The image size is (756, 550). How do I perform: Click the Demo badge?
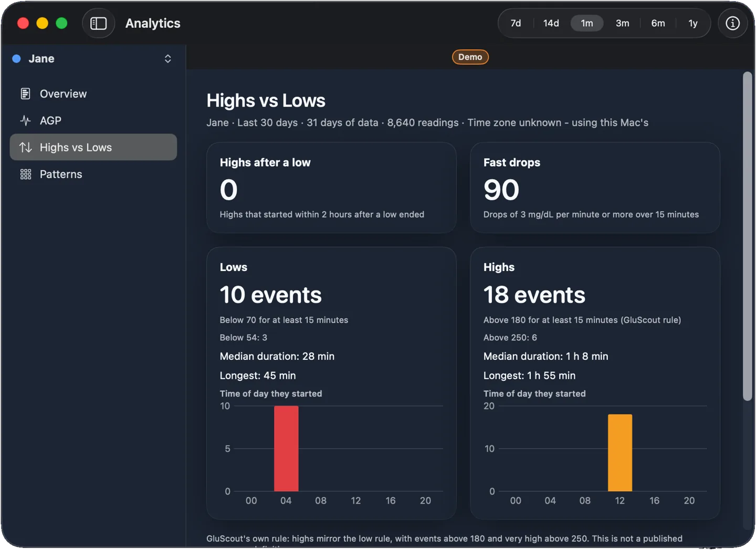coord(470,57)
